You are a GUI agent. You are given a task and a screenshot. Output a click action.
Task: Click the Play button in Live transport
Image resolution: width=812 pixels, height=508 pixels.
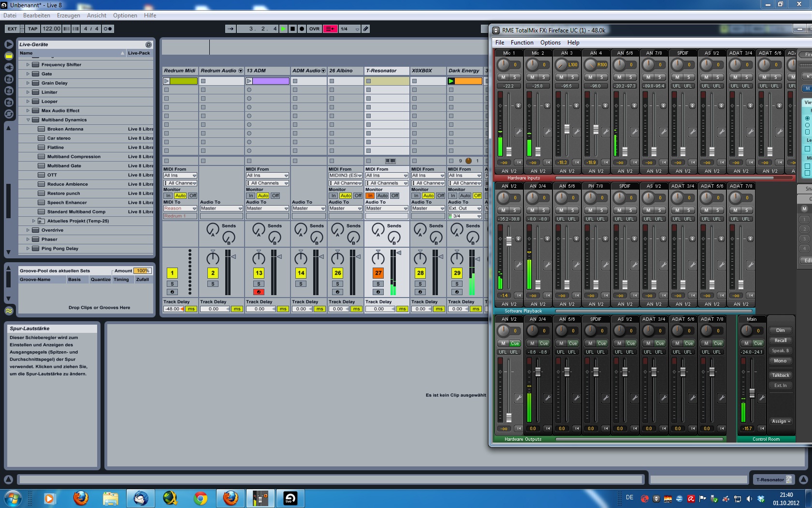pos(284,29)
